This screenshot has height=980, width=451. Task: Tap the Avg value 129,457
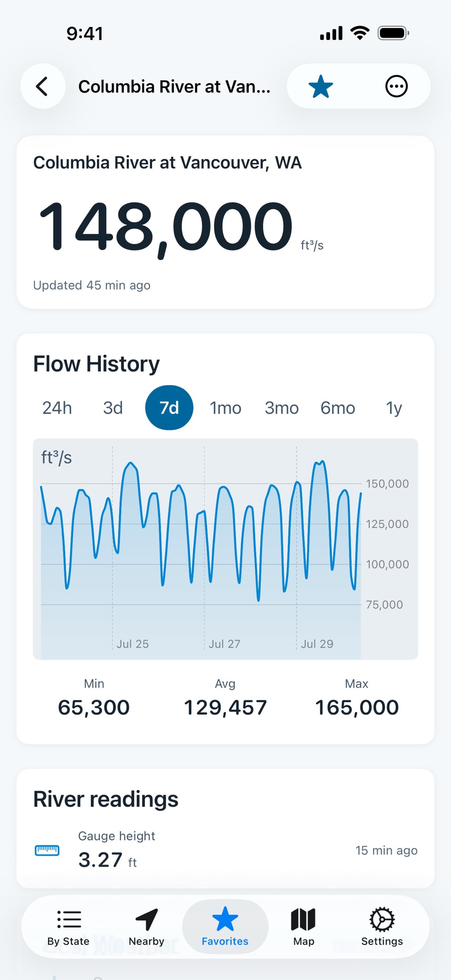pyautogui.click(x=225, y=708)
